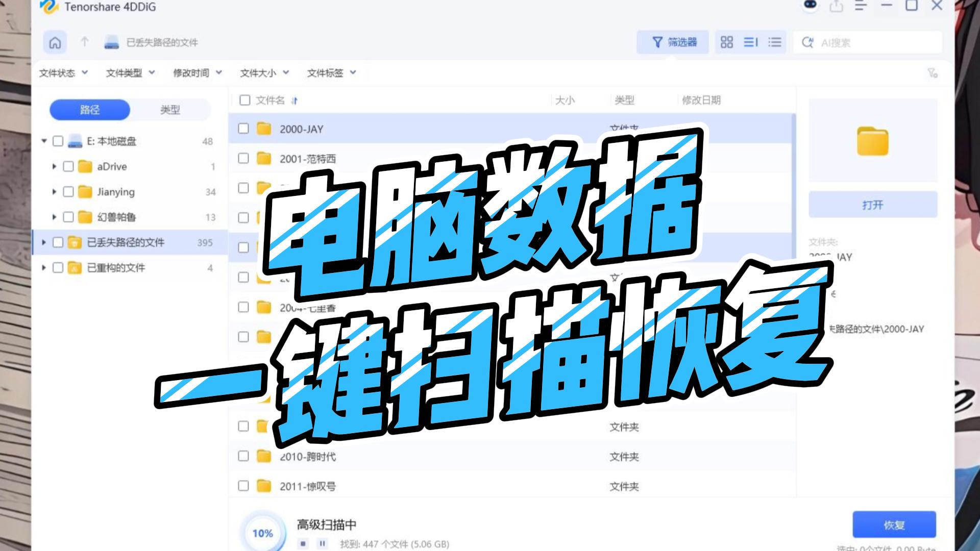This screenshot has width=980, height=551.
Task: Select the 路径 tab
Action: pos(90,110)
